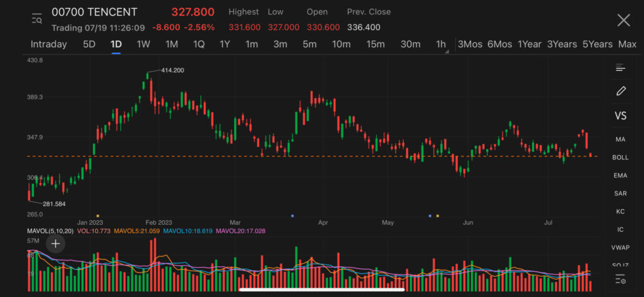Switch to the 5D tab
The width and height of the screenshot is (644, 297).
[89, 45]
